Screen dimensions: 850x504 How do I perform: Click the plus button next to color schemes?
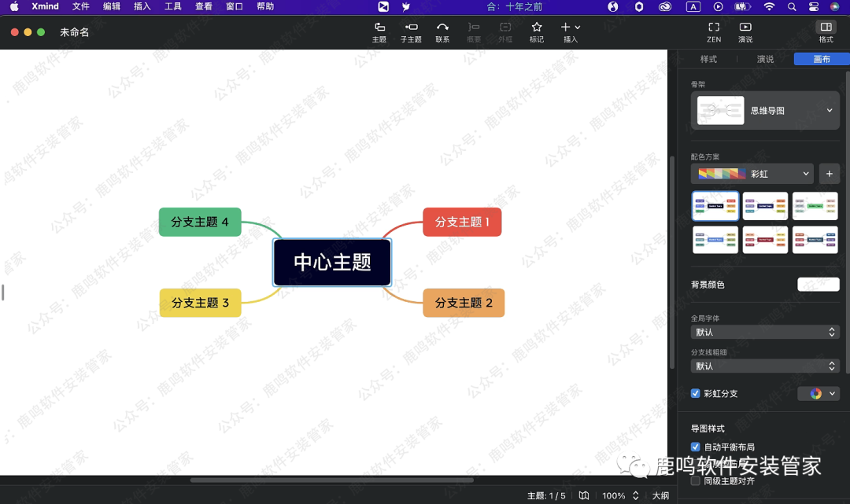tap(830, 173)
